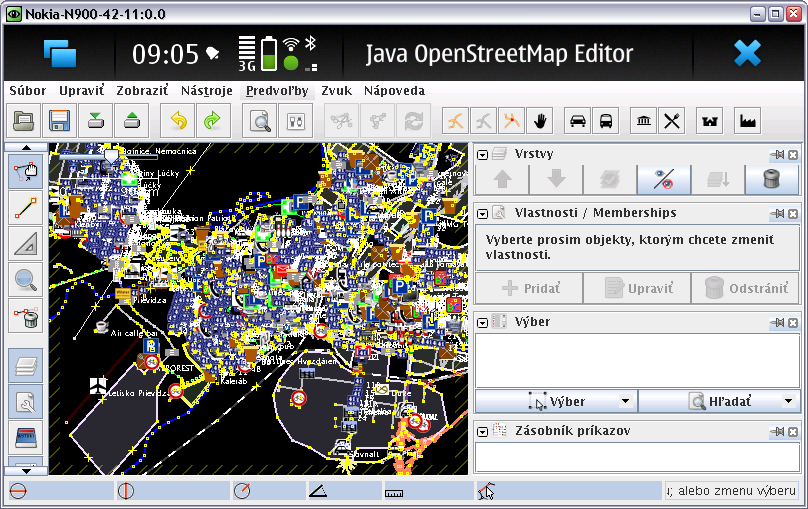Activate the draw nodes line tool
Viewport: 808px width, 509px height.
(25, 208)
